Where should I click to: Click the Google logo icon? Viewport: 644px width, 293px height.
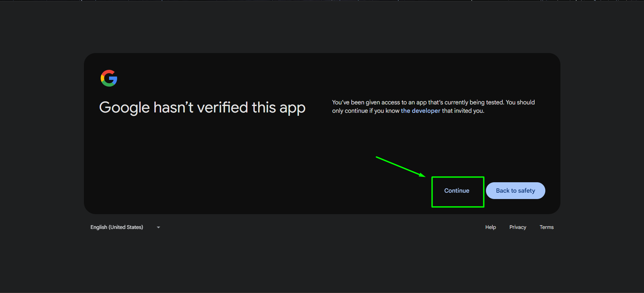(109, 78)
